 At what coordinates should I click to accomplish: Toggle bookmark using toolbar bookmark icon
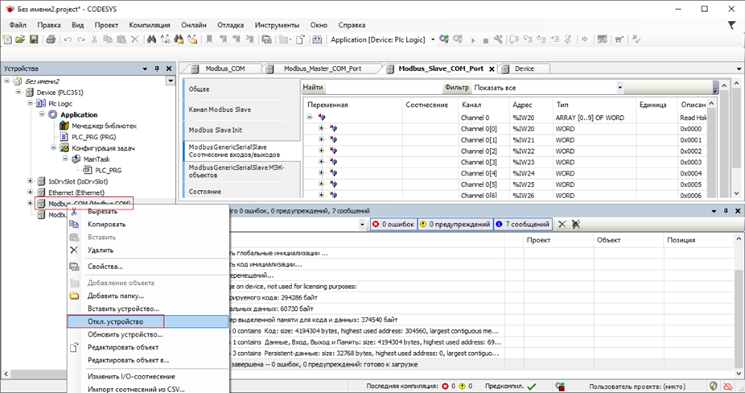coord(209,39)
